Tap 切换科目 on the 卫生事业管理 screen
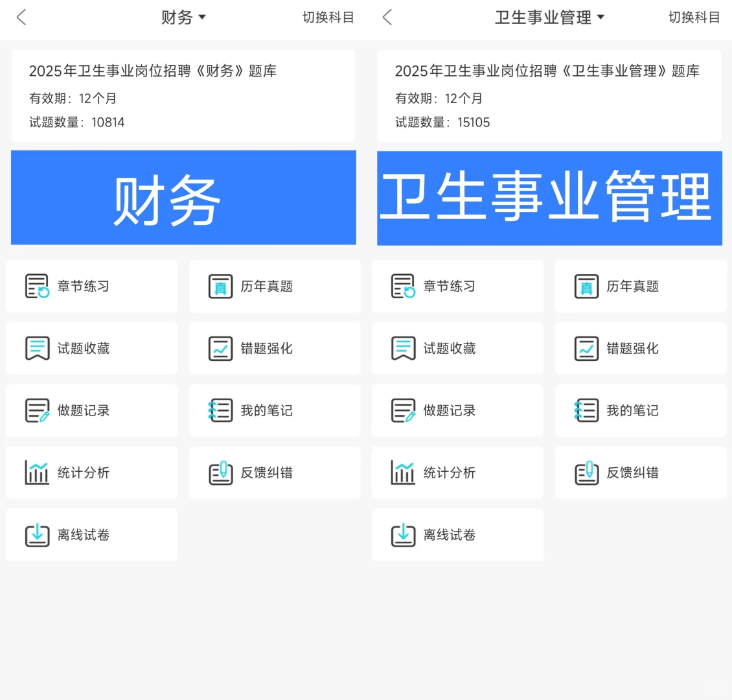Screen dimensions: 732x700 (694, 17)
